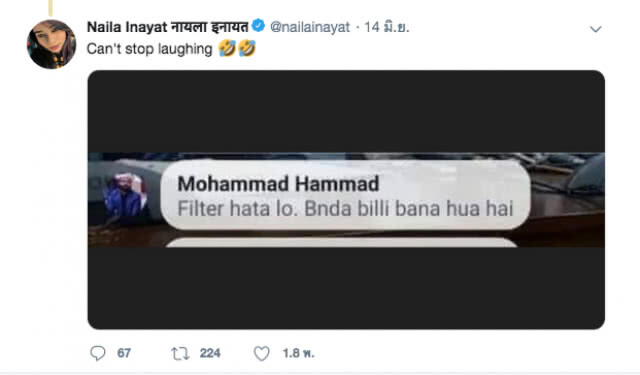The width and height of the screenshot is (640, 375).
Task: Open tweet options chevron menu
Action: [x=596, y=29]
